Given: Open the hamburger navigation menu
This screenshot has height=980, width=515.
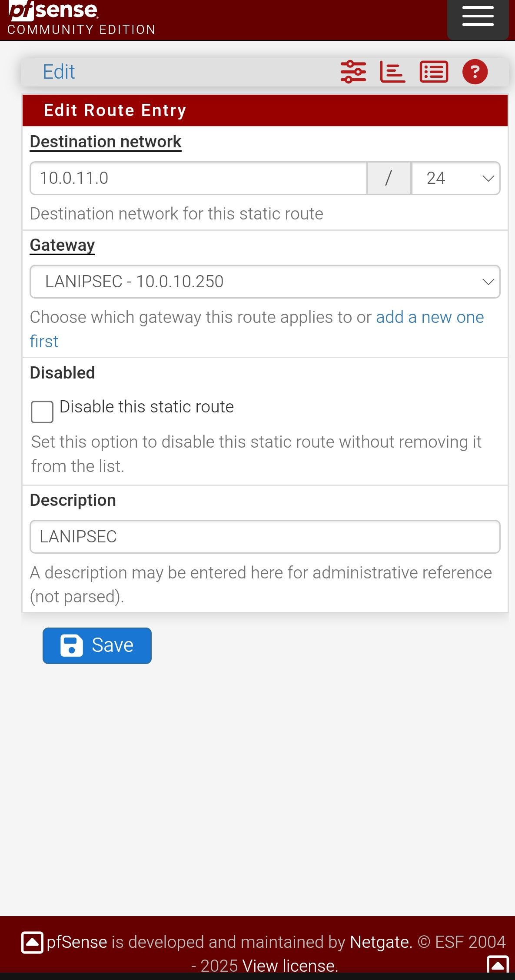Looking at the screenshot, I should [478, 17].
